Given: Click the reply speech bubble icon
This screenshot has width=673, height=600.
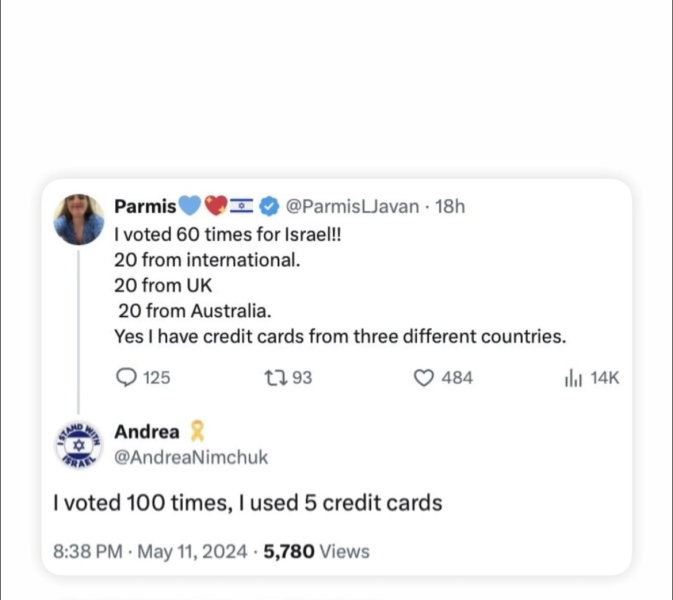Looking at the screenshot, I should click(x=128, y=378).
